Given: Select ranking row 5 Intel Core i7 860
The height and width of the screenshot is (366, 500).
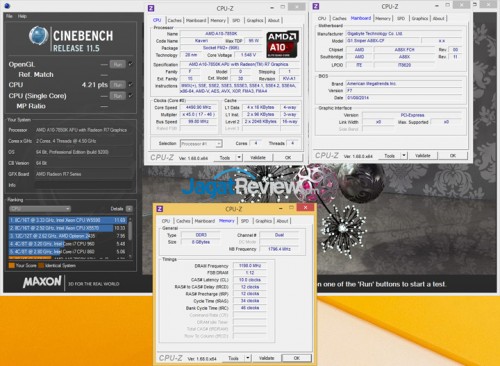Looking at the screenshot, I should tap(68, 252).
